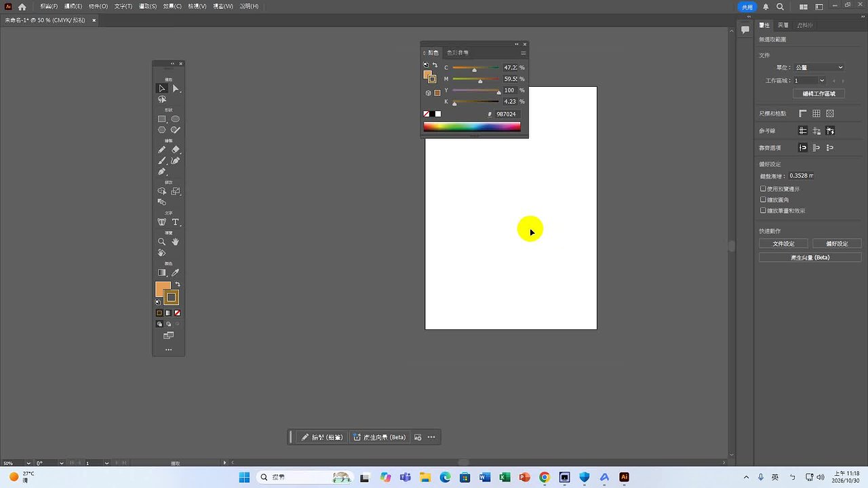868x488 pixels.
Task: Select the Polygon tool
Action: [x=161, y=129]
